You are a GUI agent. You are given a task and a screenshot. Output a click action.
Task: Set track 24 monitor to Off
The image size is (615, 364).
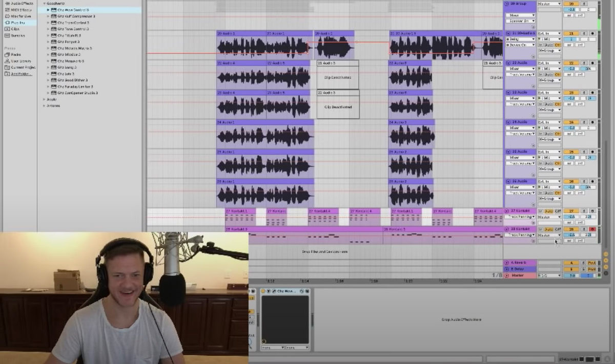coord(558,134)
